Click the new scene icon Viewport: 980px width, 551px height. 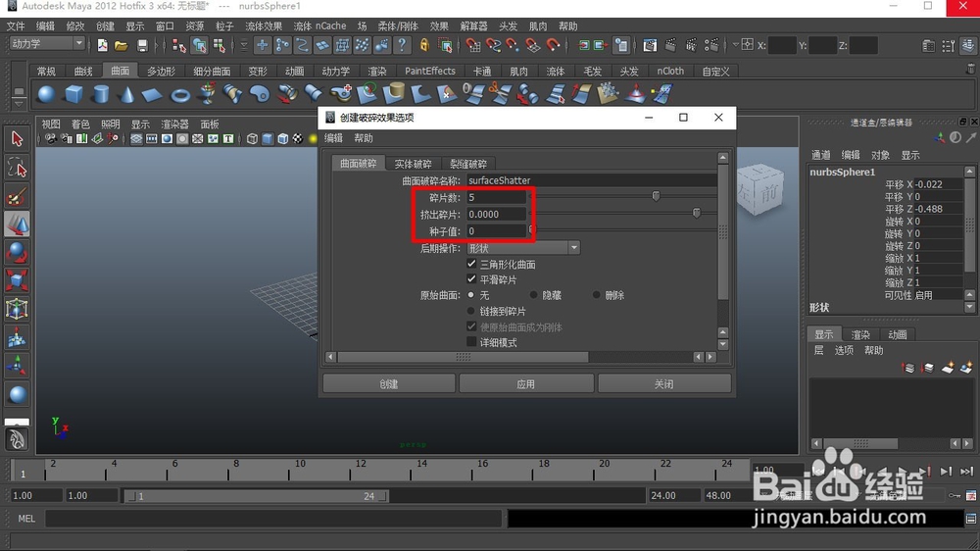(x=103, y=45)
